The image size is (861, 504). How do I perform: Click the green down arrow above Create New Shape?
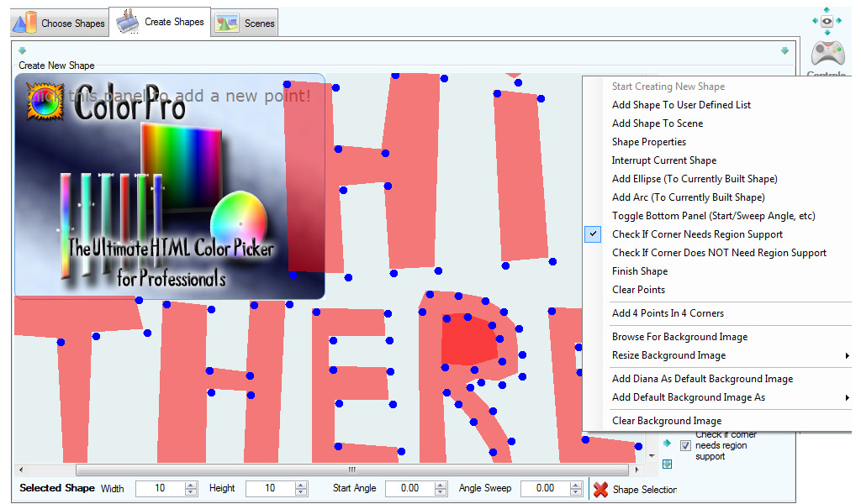tap(23, 51)
